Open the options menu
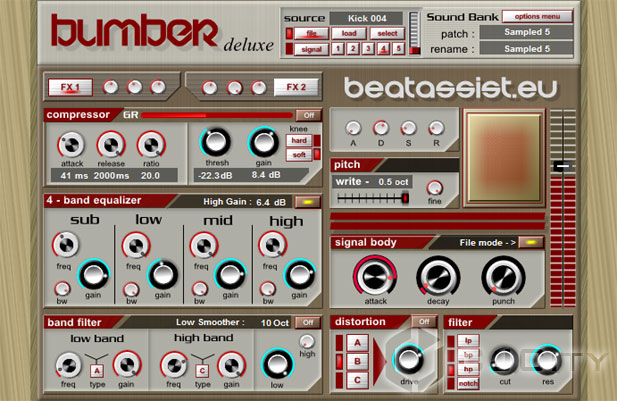The width and height of the screenshot is (617, 401). coord(537,17)
